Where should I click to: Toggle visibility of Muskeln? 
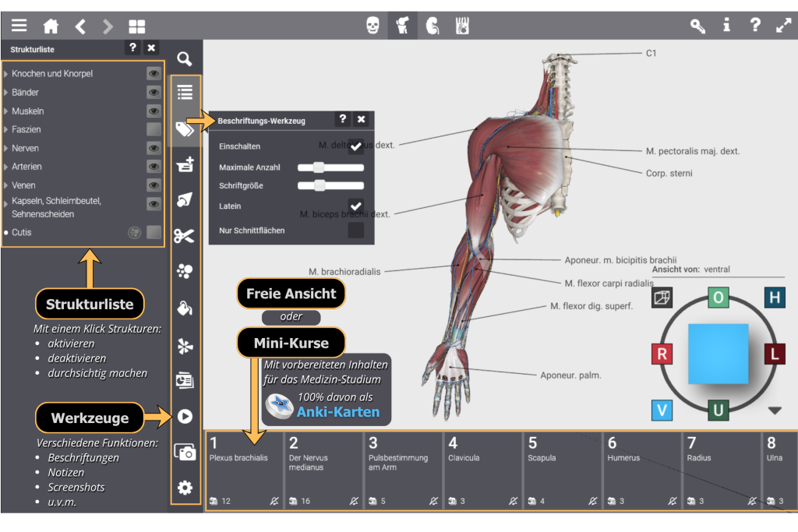154,111
